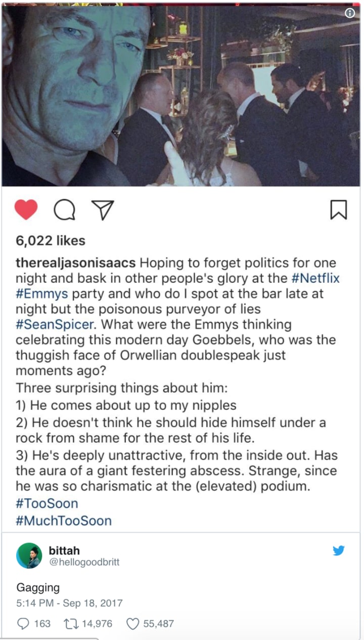Open the info icon on the photo
Viewport: 364px width, 640px height.
(x=350, y=14)
